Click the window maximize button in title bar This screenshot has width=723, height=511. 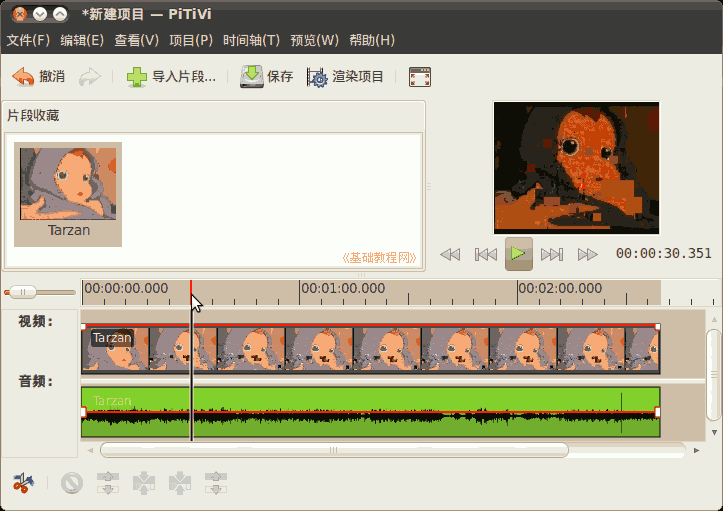click(x=60, y=14)
